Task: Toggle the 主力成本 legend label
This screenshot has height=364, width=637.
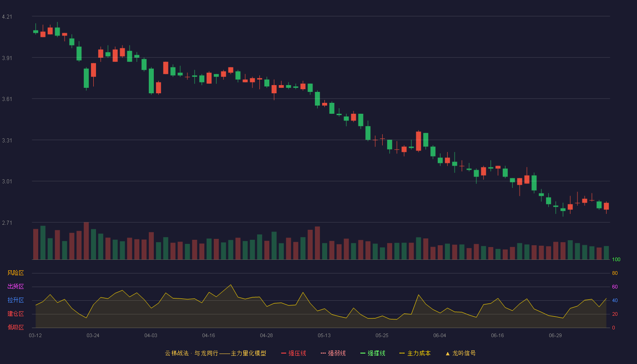Action: point(419,353)
